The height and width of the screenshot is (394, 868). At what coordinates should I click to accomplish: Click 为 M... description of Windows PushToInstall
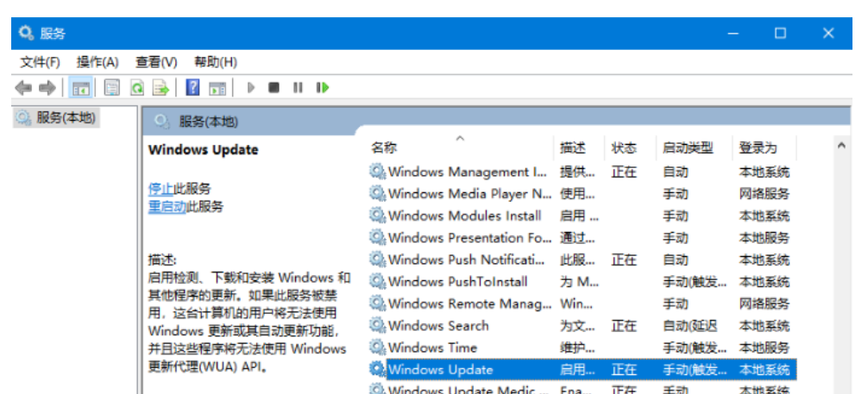[578, 282]
